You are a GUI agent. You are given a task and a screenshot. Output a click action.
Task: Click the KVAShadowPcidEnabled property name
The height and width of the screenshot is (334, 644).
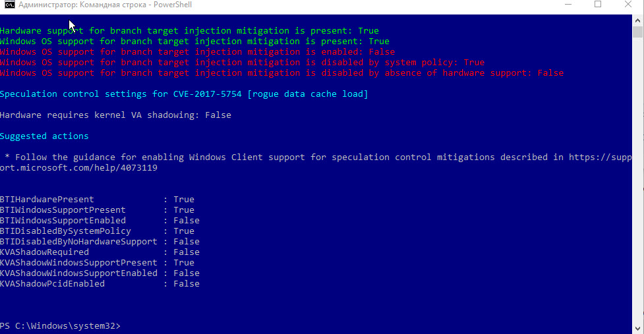pyautogui.click(x=52, y=284)
